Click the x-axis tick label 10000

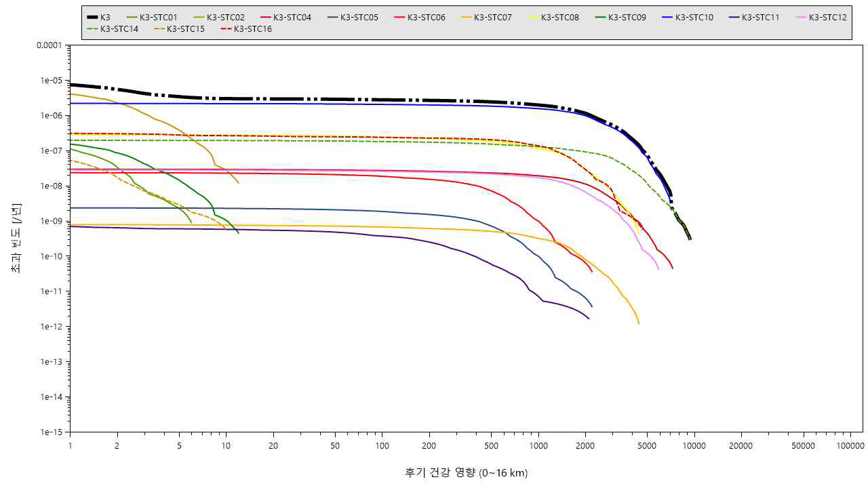(694, 445)
